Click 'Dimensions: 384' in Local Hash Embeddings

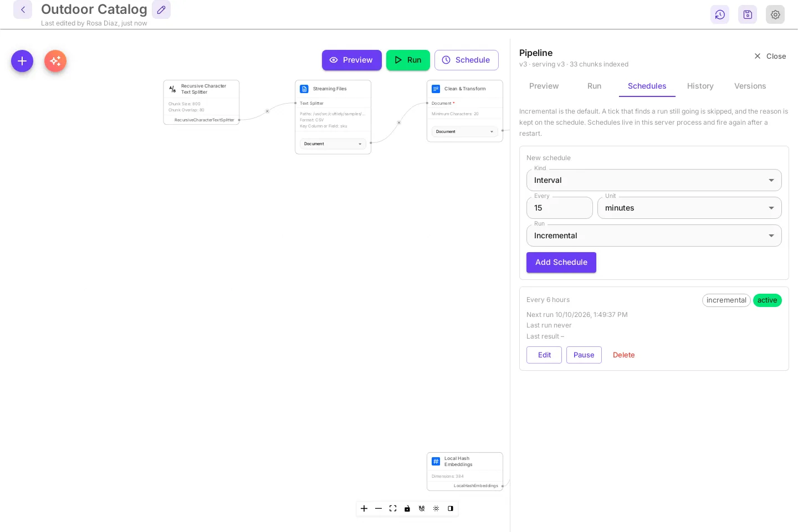pos(448,476)
